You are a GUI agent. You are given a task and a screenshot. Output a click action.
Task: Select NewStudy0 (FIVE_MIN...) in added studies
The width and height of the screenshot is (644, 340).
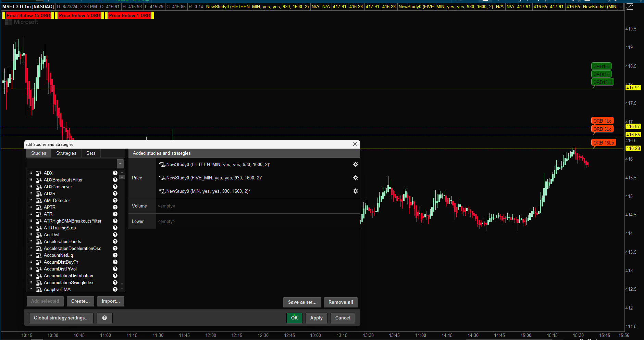214,178
